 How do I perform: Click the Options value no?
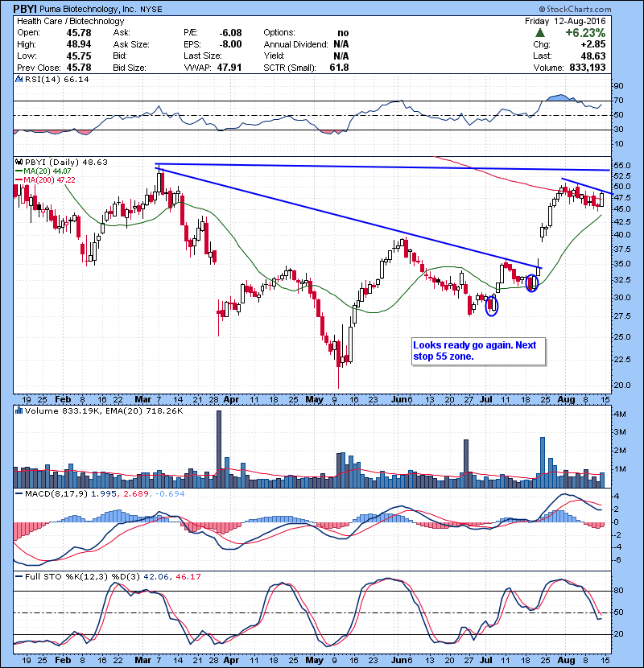pyautogui.click(x=343, y=33)
